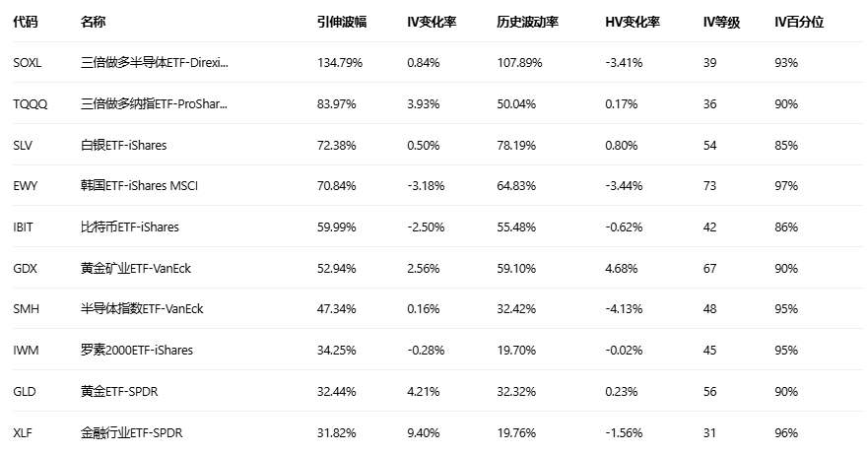Click the 代码 column header
The width and height of the screenshot is (868, 453).
25,22
